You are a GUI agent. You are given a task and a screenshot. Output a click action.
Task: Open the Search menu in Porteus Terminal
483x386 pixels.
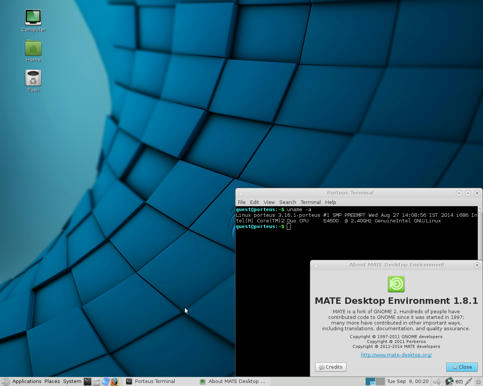[287, 202]
